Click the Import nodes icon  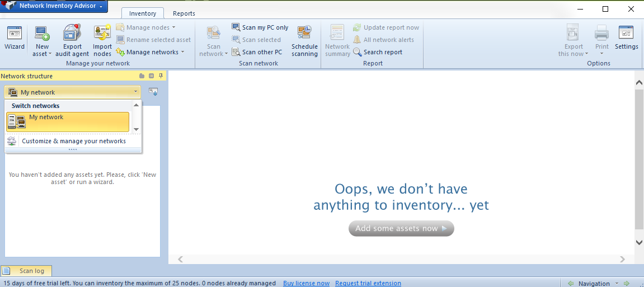(102, 33)
